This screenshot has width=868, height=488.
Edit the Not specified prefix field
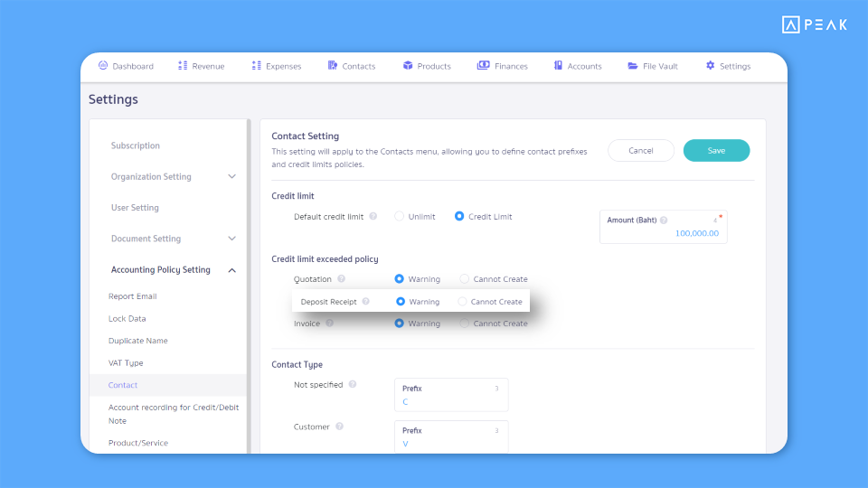[x=451, y=395]
